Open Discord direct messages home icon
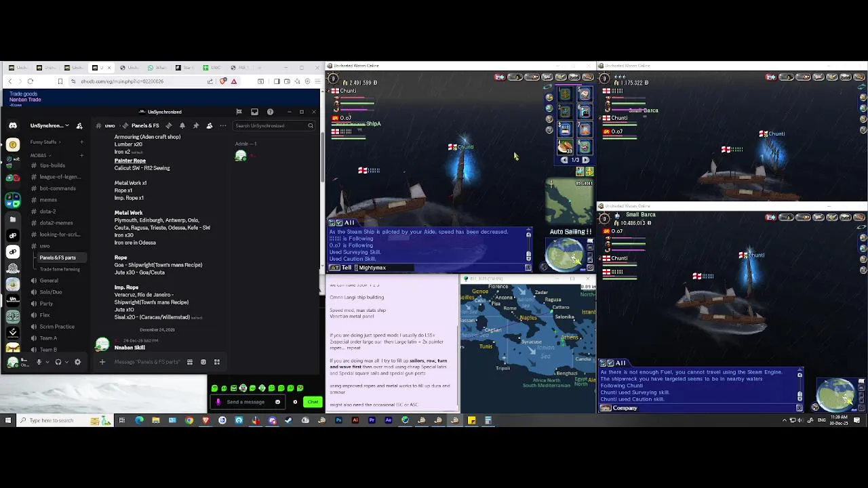Screen dimensions: 868x488 (x=12, y=125)
